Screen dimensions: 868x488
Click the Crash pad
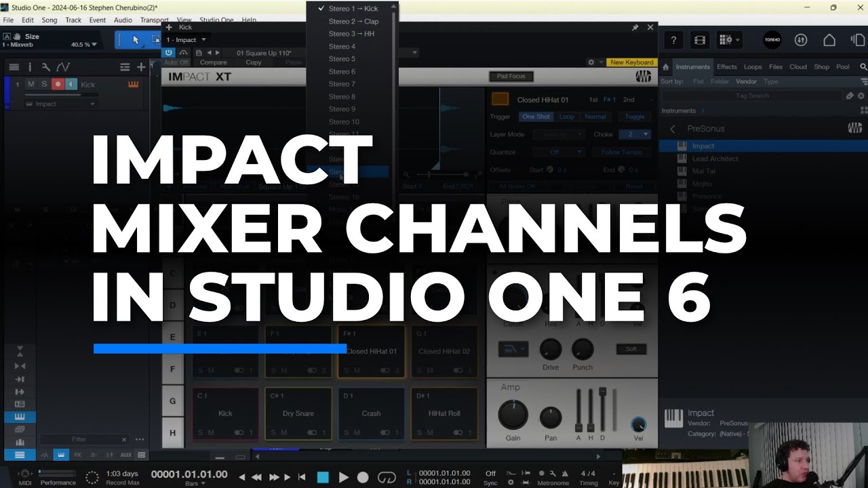point(371,413)
